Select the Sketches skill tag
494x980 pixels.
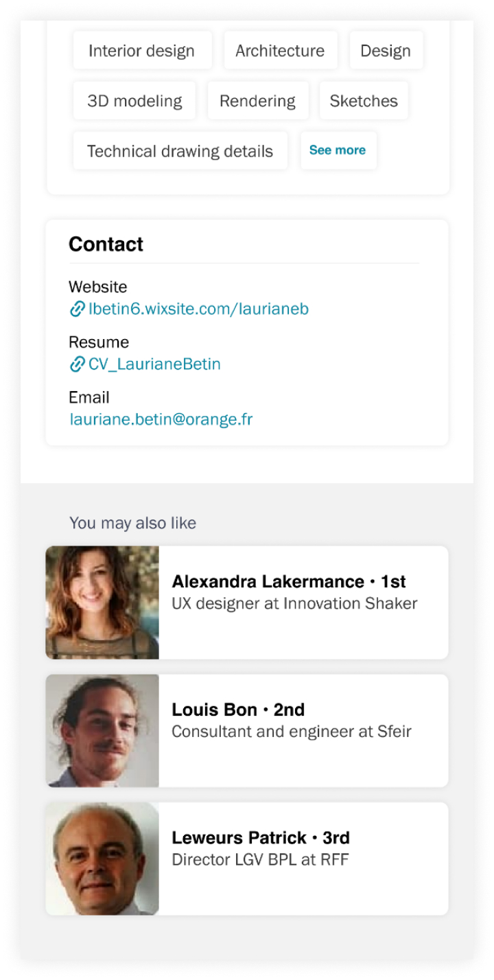(364, 101)
